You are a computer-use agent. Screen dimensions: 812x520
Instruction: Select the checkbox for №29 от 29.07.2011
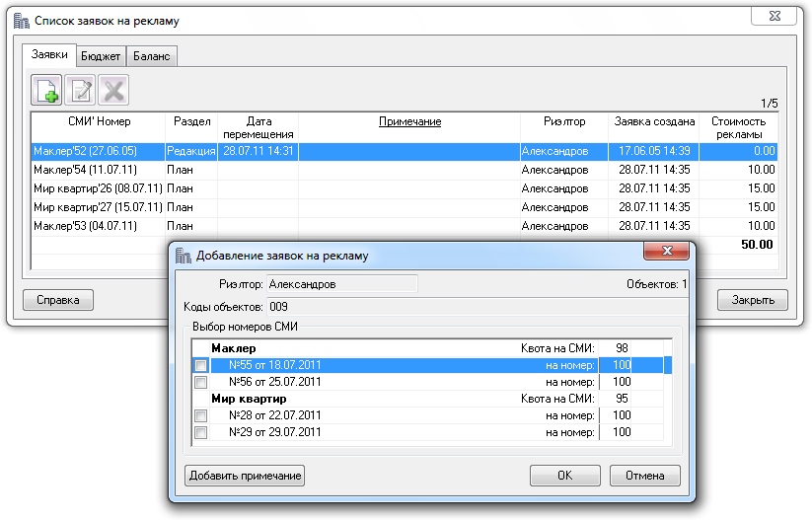(201, 432)
